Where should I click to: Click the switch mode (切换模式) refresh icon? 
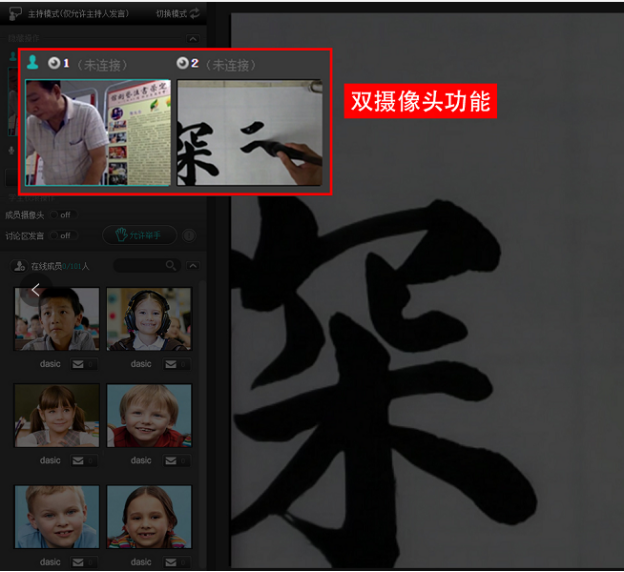click(x=194, y=13)
